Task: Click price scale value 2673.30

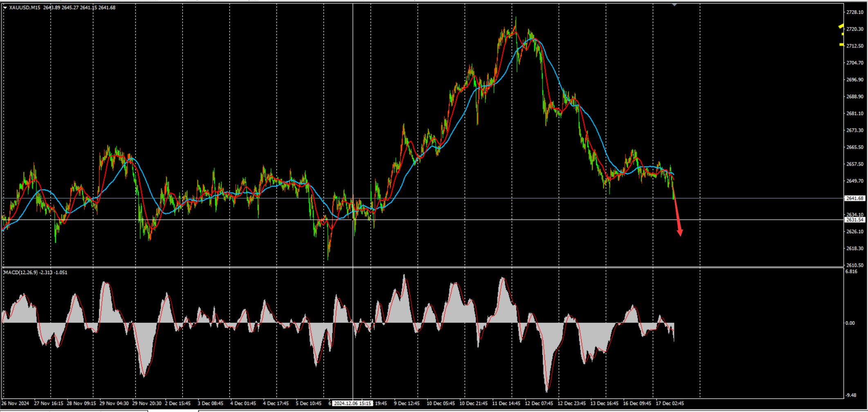Action: pyautogui.click(x=855, y=131)
